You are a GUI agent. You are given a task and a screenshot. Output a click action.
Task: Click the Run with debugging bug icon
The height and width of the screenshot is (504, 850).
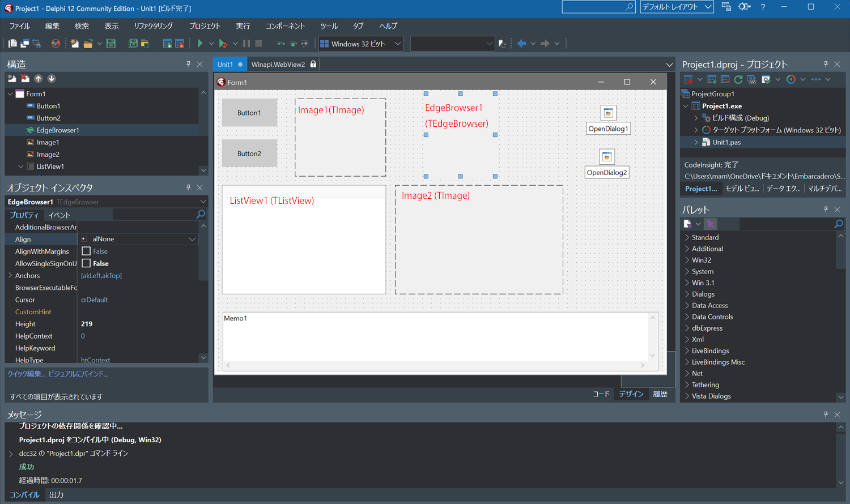(x=223, y=44)
